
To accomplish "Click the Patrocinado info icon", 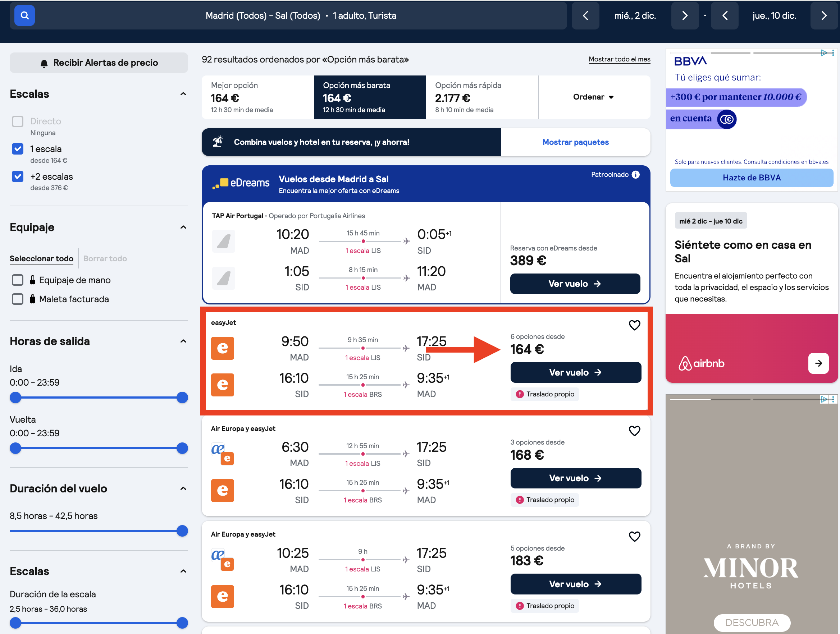I will point(636,174).
